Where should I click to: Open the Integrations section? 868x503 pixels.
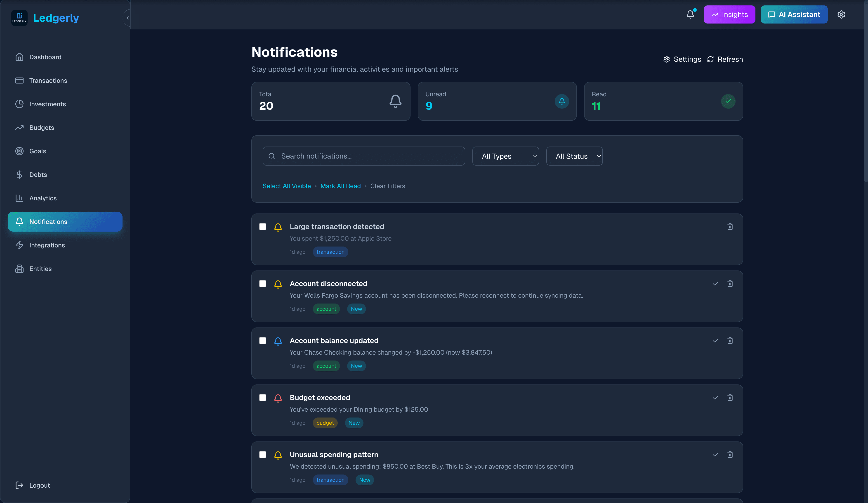(47, 245)
